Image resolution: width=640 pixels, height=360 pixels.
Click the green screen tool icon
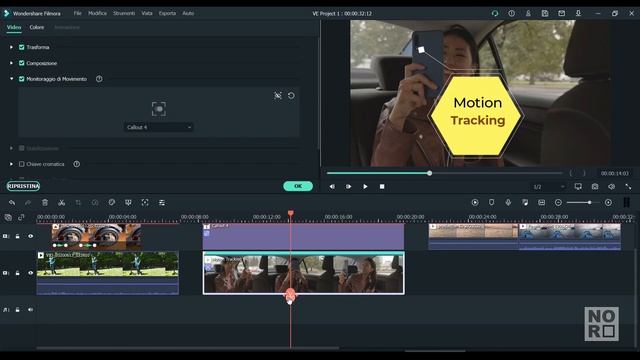[x=128, y=202]
